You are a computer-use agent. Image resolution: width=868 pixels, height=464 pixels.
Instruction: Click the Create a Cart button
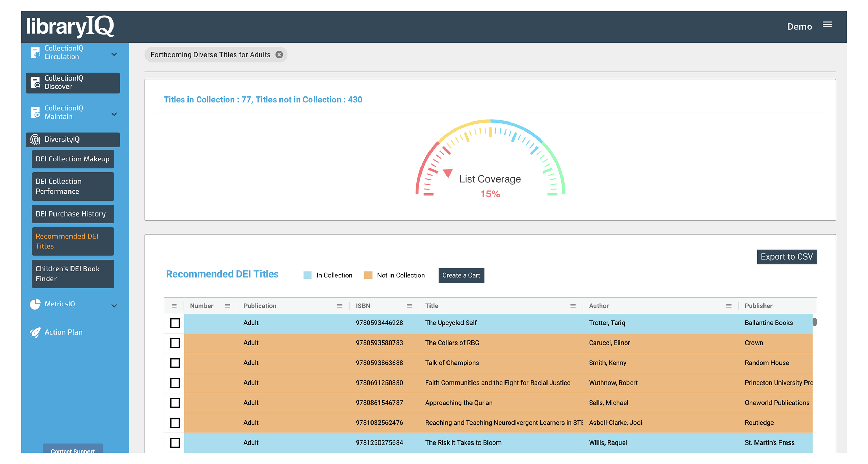[x=461, y=275]
